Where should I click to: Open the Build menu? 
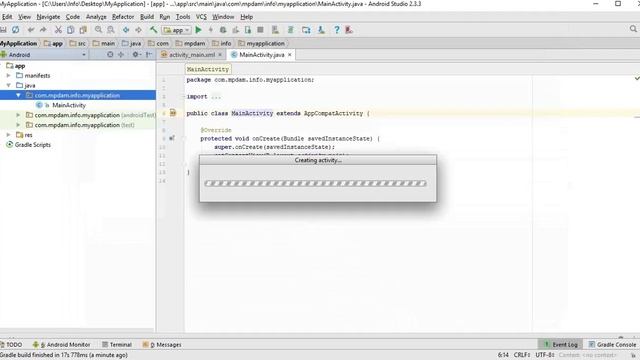click(x=147, y=17)
